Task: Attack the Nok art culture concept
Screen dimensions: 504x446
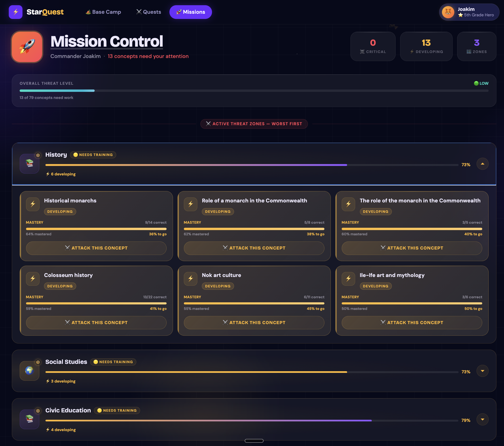Action: [254, 322]
